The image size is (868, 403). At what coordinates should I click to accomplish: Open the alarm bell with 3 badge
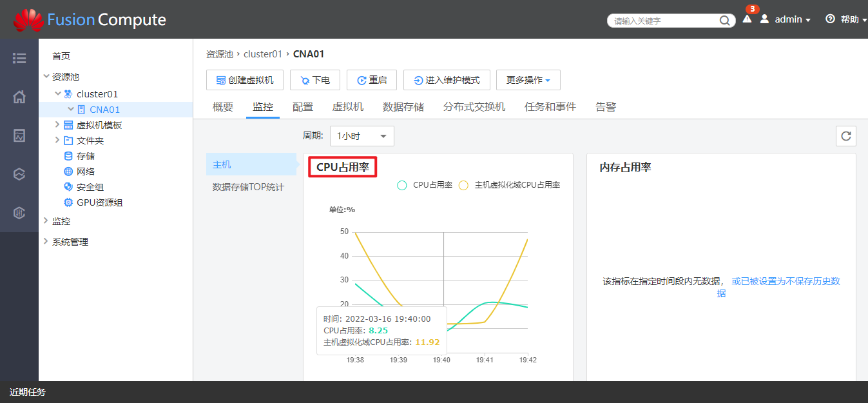(x=747, y=18)
